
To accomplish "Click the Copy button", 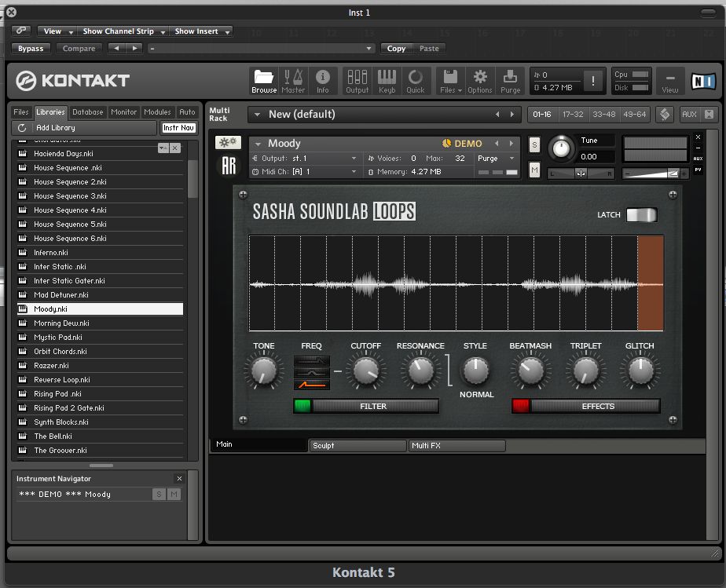I will point(396,48).
